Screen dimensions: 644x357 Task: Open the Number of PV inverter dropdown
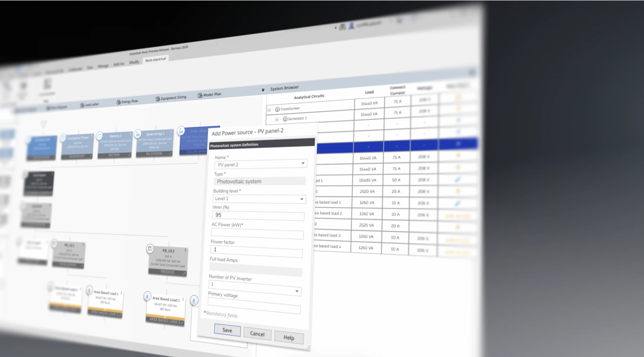(297, 291)
